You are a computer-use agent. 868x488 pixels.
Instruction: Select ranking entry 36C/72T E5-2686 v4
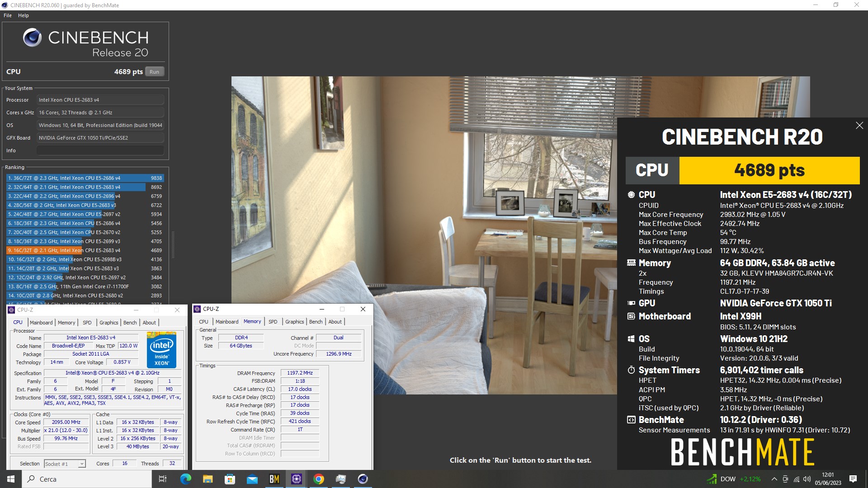pos(85,178)
